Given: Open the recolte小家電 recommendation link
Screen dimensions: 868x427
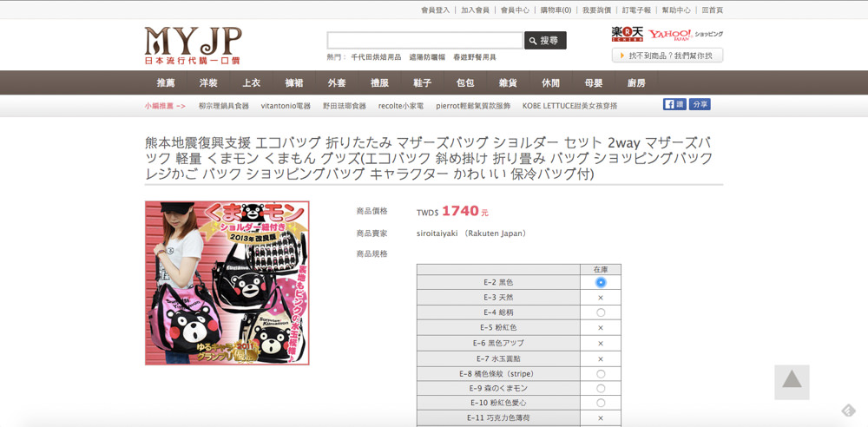Looking at the screenshot, I should pos(401,106).
